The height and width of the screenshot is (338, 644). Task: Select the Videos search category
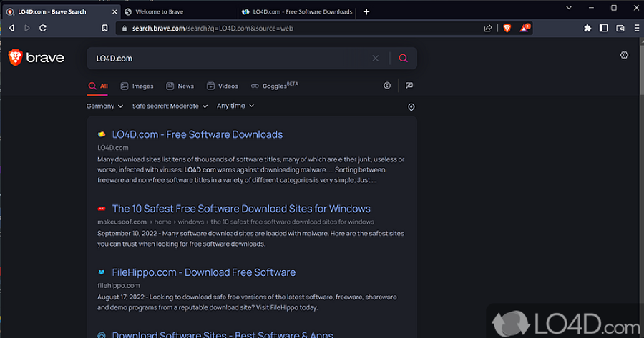[x=223, y=86]
